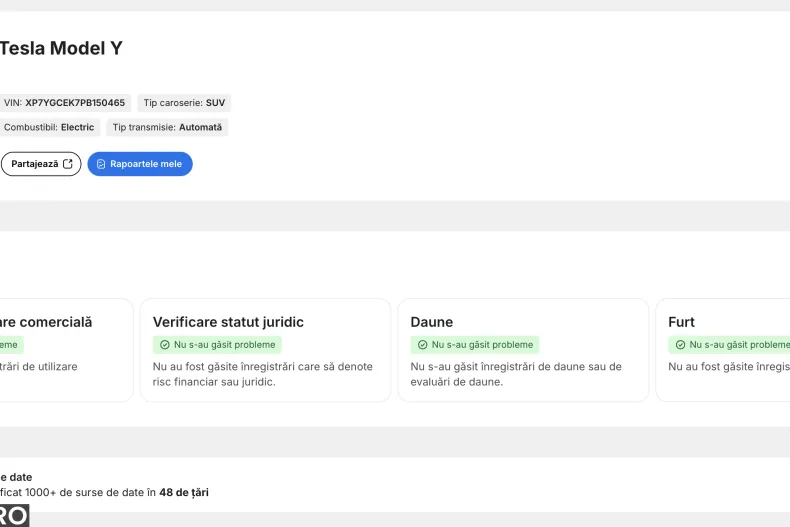
Task: Open the Furt card title
Action: coord(681,322)
